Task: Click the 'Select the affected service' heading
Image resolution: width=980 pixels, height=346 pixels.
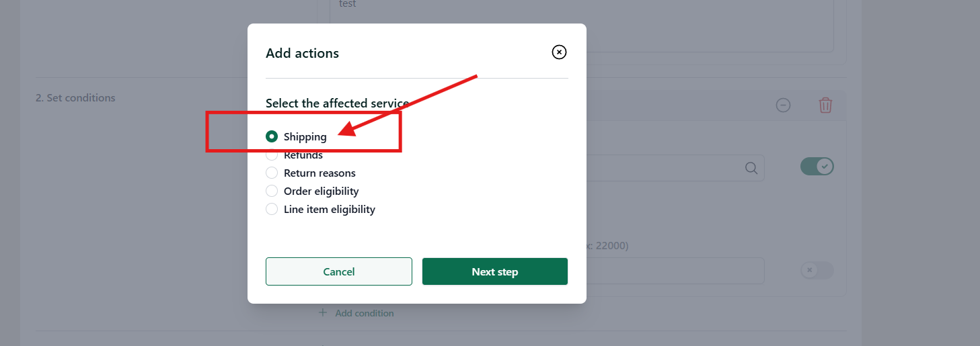Action: (x=337, y=103)
